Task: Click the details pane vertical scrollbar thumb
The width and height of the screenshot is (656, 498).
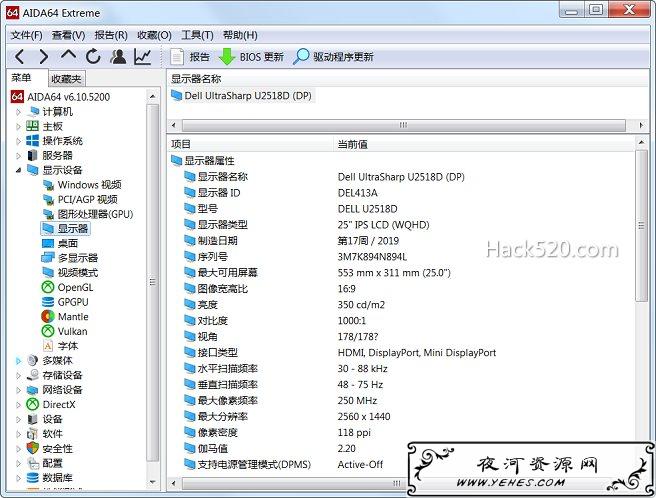Action: pos(641,226)
